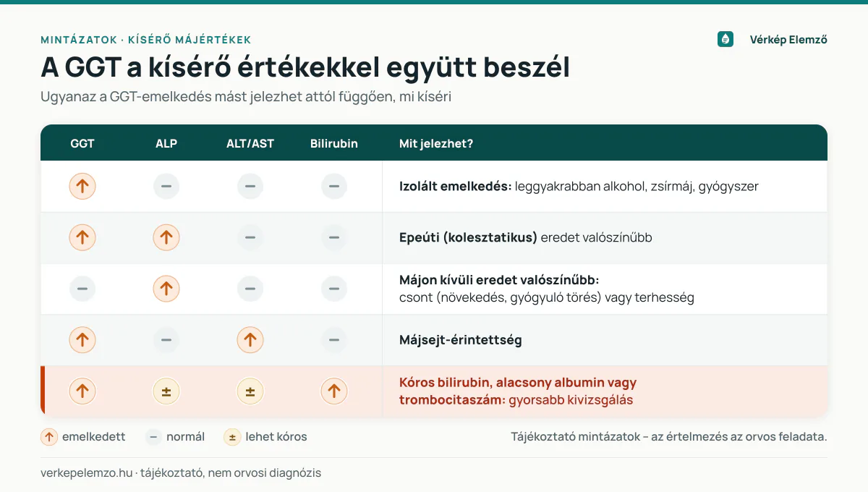
Task: Click the Bilirubin dash in the Májsejt-érintettség row
Action: [x=334, y=340]
